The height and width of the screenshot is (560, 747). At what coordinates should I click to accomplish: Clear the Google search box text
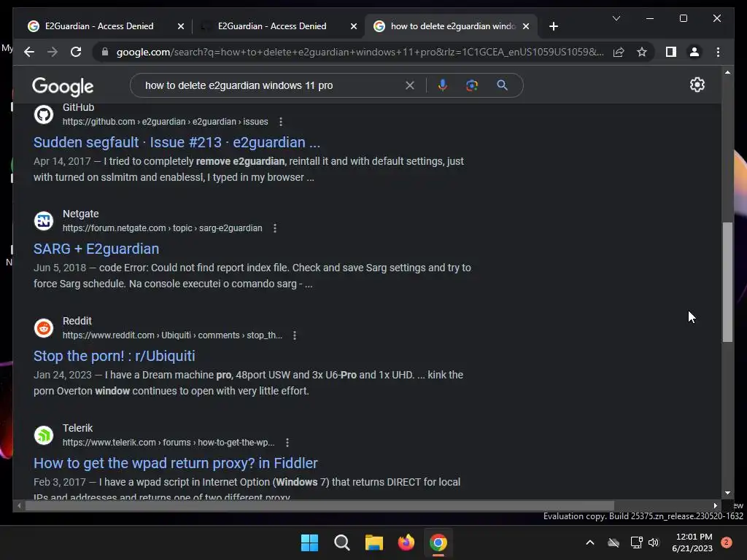[410, 85]
